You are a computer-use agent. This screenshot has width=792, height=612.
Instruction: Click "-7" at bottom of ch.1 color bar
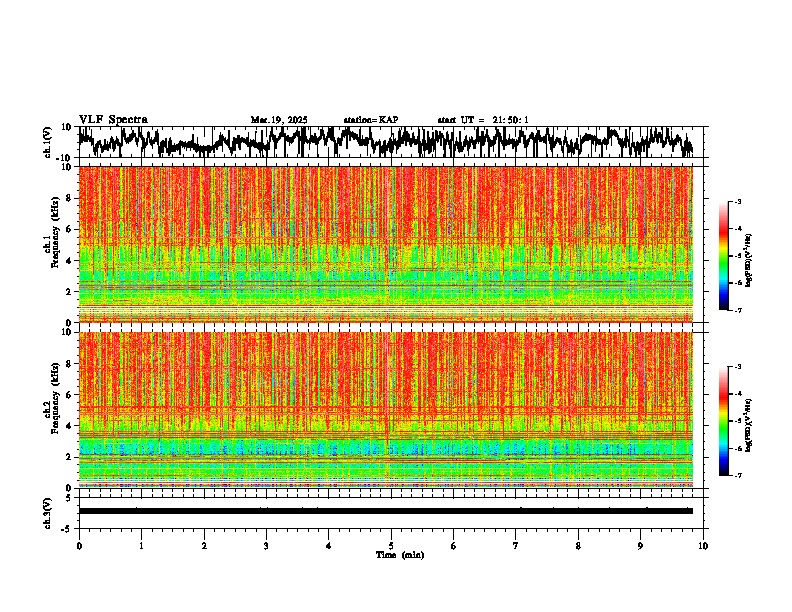coord(737,310)
